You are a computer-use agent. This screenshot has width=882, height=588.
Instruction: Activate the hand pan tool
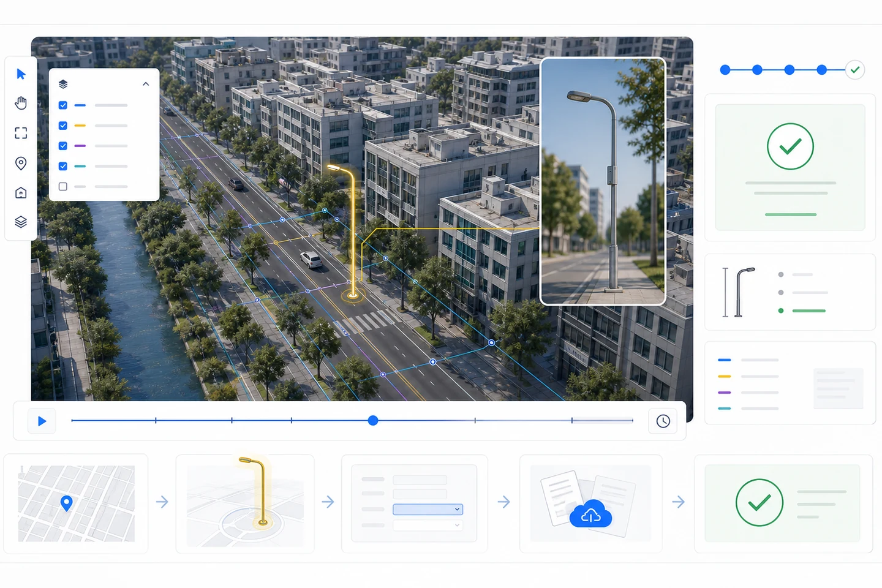coord(21,103)
